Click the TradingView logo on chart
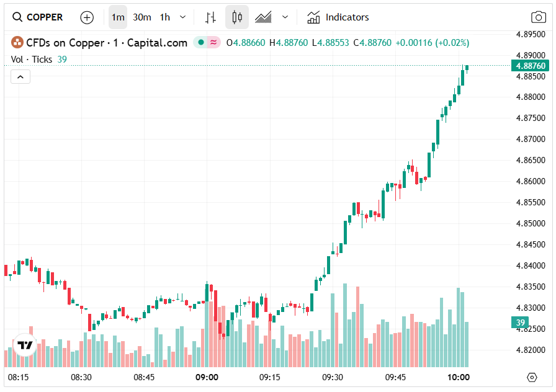This screenshot has width=556, height=392. (25, 345)
